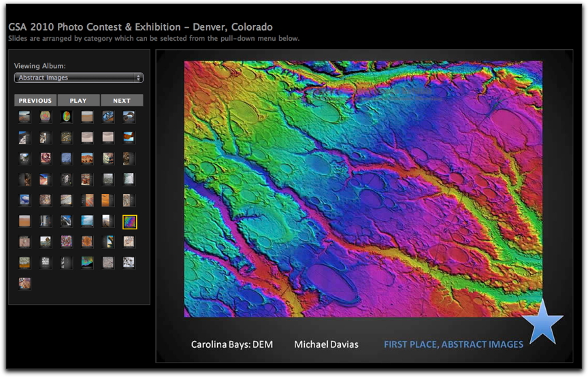Screen dimensions: 588x377
Task: Click the large Carolina Bays DEM image
Action: coord(363,188)
